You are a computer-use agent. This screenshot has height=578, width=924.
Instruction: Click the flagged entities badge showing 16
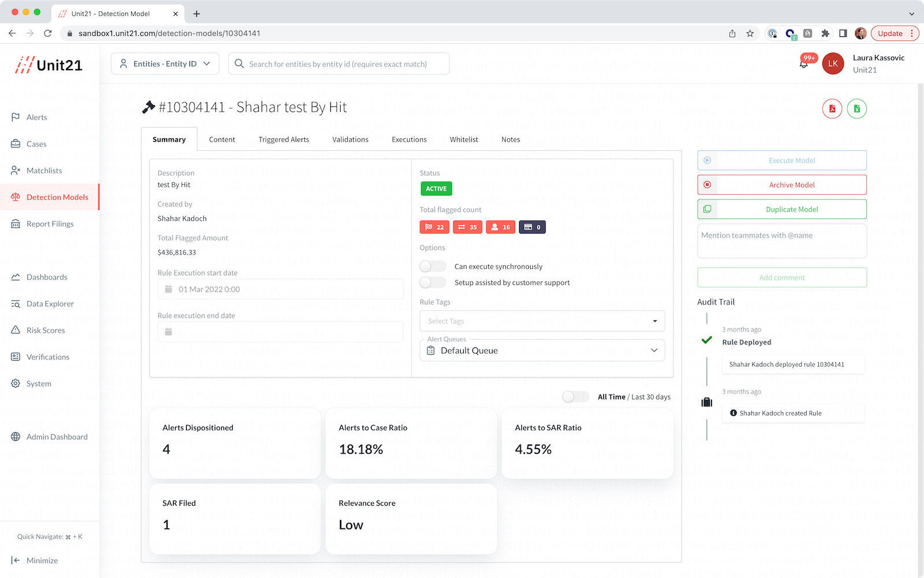501,227
